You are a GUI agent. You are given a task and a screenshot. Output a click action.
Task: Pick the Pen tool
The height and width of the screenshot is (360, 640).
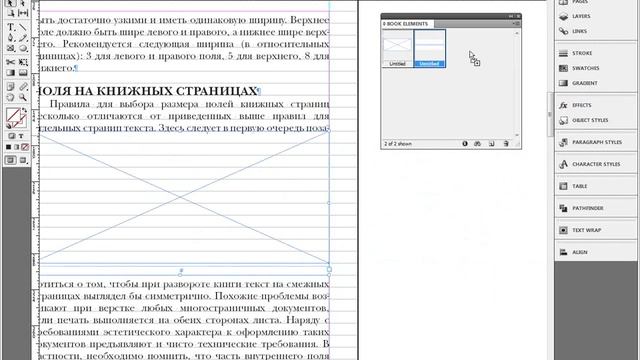(x=10, y=38)
